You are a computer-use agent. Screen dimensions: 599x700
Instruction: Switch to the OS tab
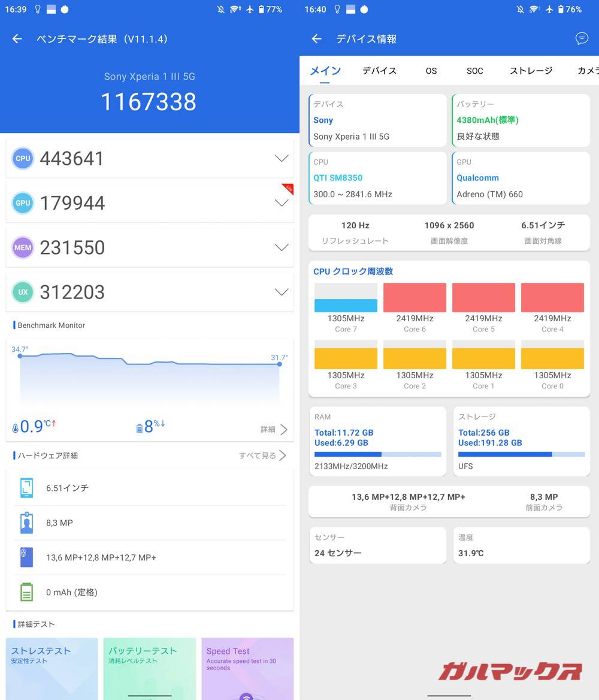pos(431,71)
